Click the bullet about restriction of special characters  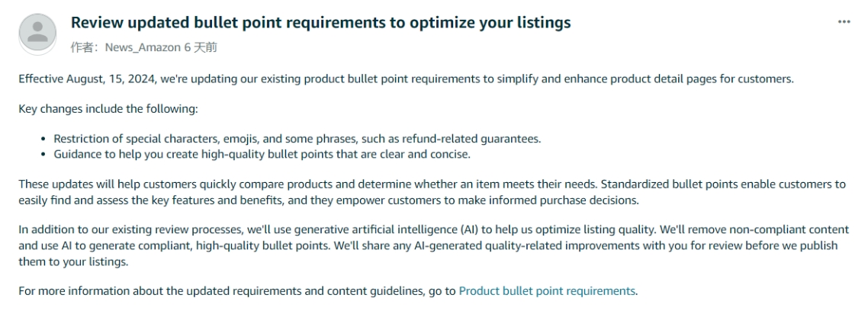[x=297, y=139]
